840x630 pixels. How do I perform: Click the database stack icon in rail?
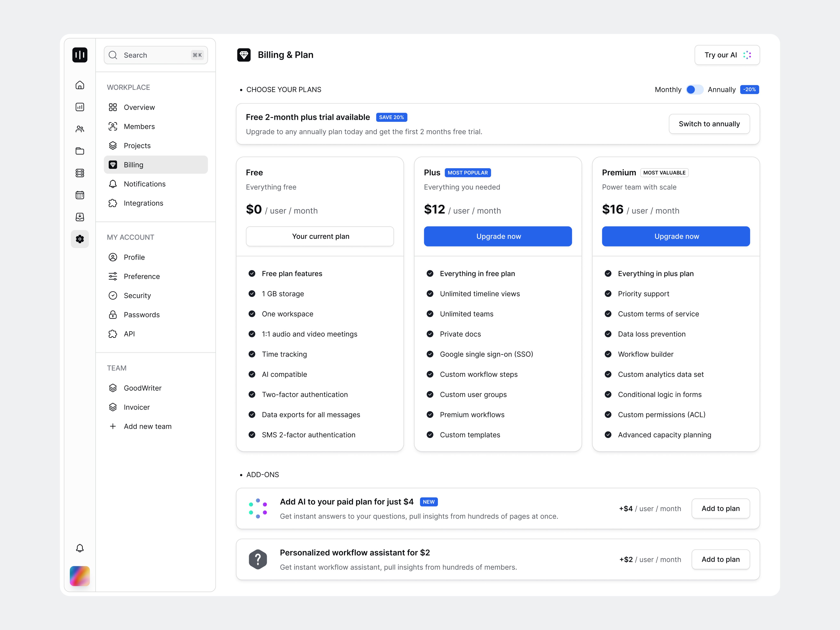pyautogui.click(x=80, y=173)
